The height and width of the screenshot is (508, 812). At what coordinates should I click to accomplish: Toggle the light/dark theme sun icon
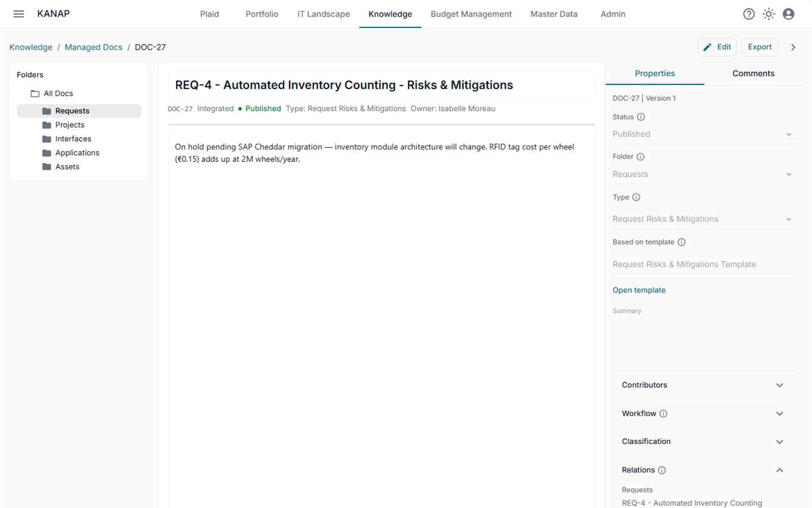tap(769, 14)
